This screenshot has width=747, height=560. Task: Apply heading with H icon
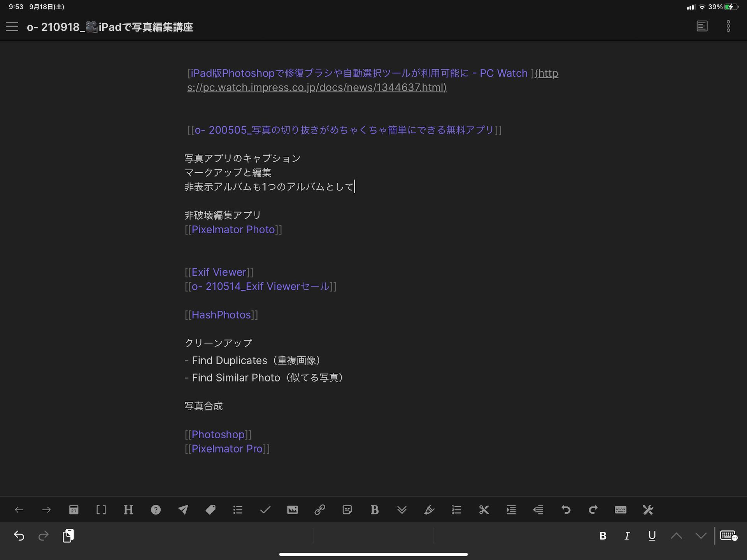[128, 510]
